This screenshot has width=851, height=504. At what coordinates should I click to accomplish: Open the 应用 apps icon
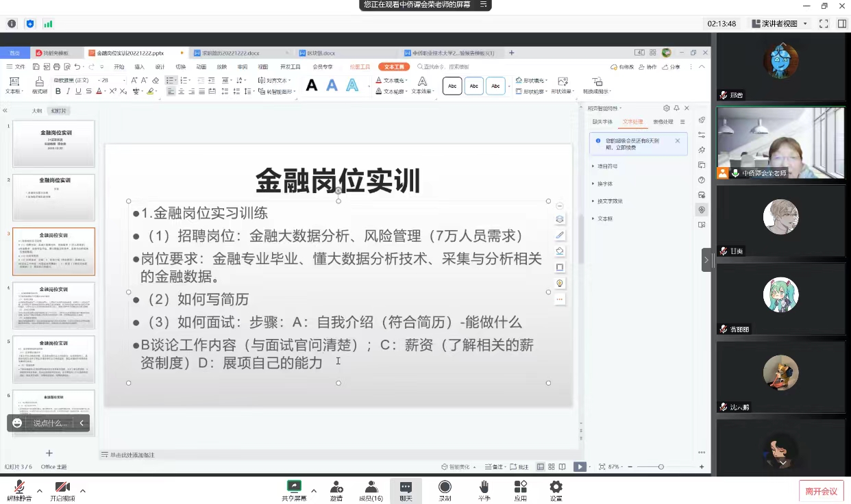[x=521, y=489]
